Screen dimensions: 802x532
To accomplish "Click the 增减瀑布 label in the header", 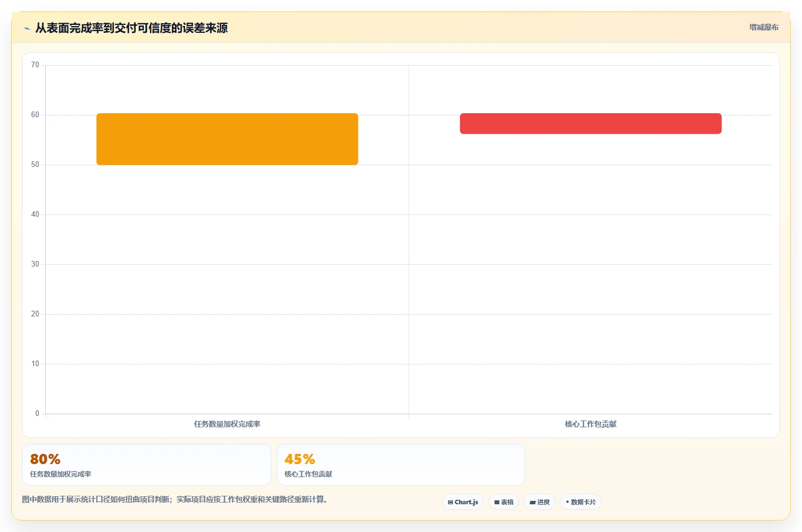I will (764, 27).
